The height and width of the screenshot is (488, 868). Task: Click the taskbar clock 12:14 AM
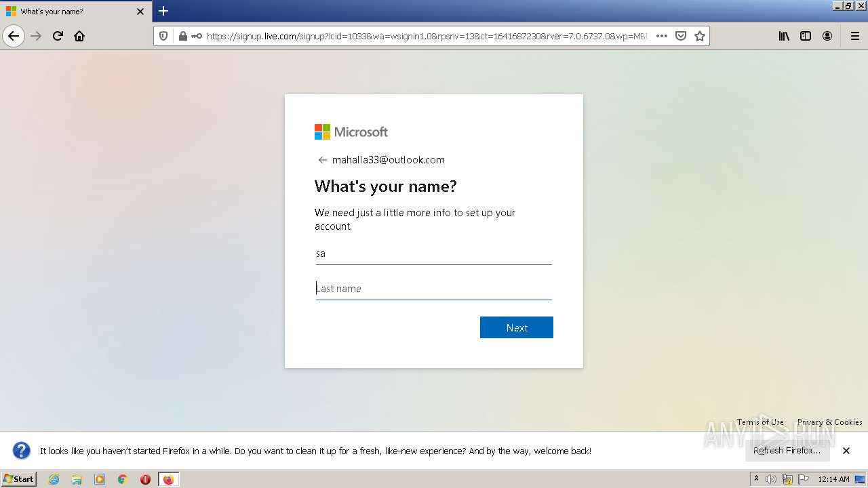coord(833,479)
